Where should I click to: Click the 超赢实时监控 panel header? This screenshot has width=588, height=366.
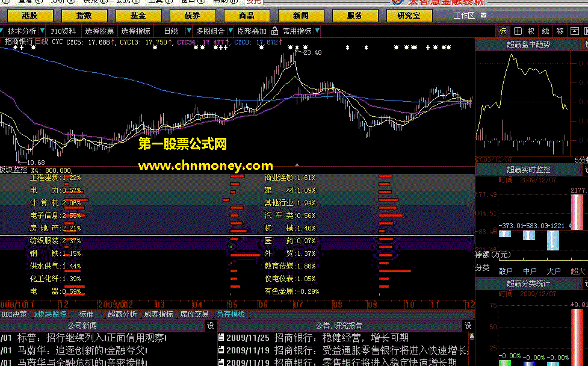(528, 170)
